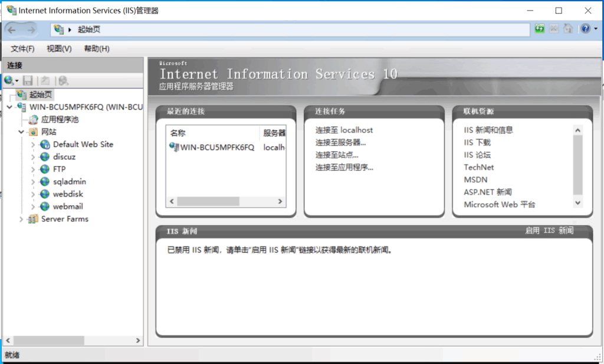This screenshot has width=604, height=364.
Task: Click the Forward navigation arrow
Action: pos(31,29)
